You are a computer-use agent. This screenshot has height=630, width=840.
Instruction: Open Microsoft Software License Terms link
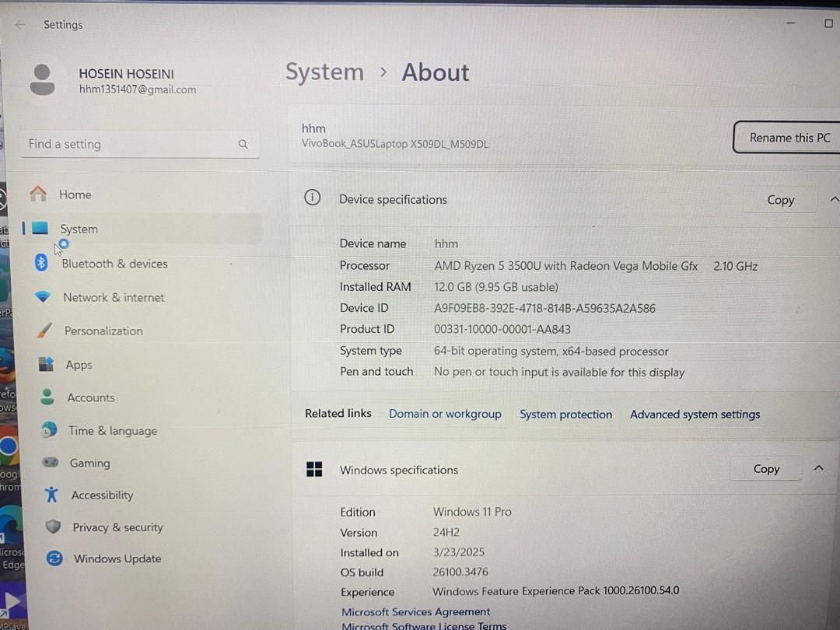pyautogui.click(x=424, y=625)
